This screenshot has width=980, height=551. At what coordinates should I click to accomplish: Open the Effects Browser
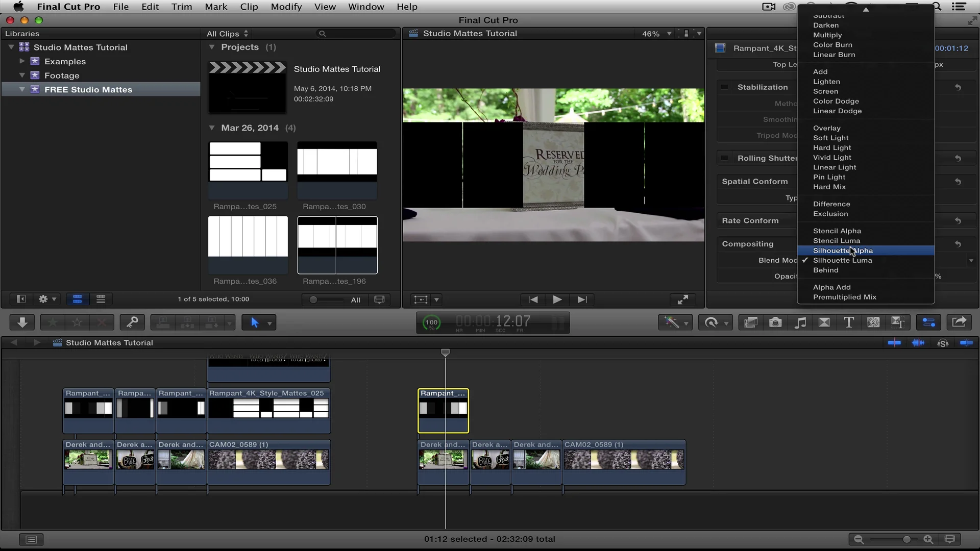coord(750,322)
